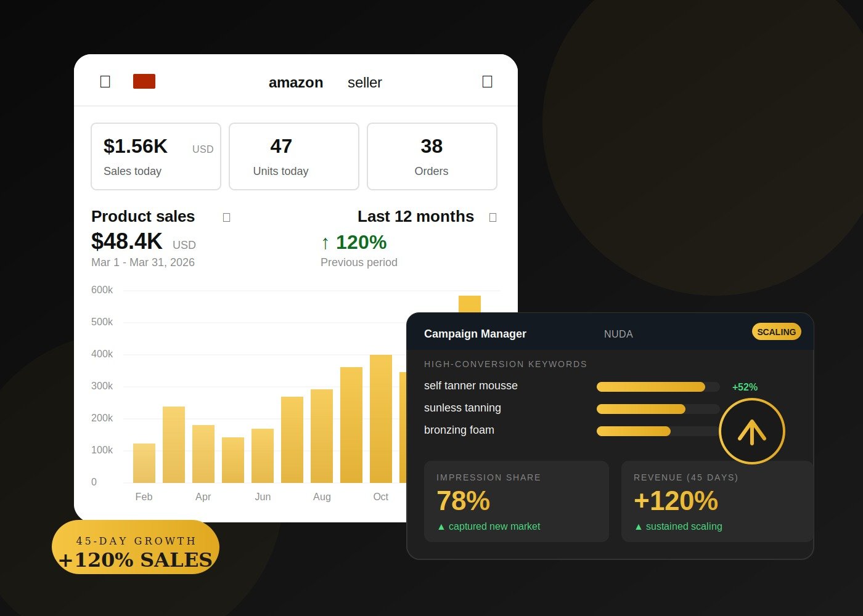
Task: Open the Units today card
Action: click(294, 156)
